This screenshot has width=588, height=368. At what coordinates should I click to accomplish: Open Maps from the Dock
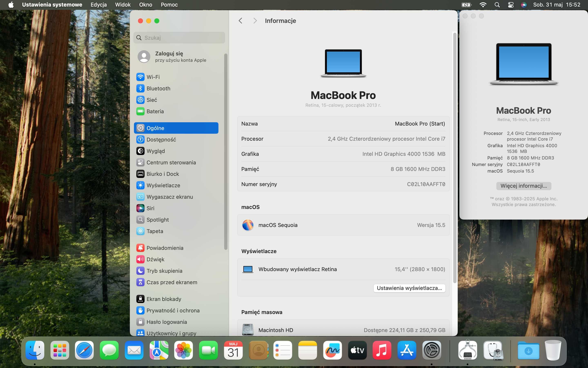click(x=159, y=350)
